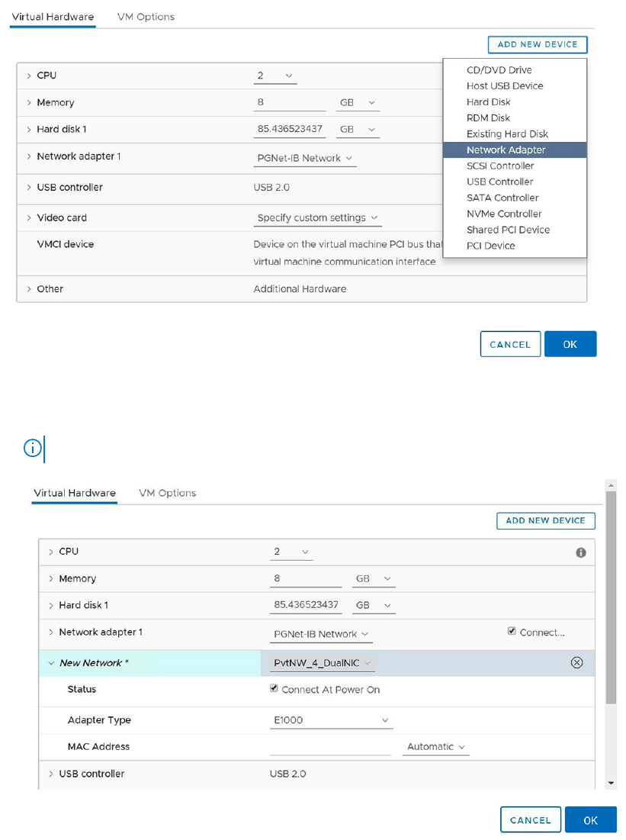Expand the Other hardware row

(29, 289)
